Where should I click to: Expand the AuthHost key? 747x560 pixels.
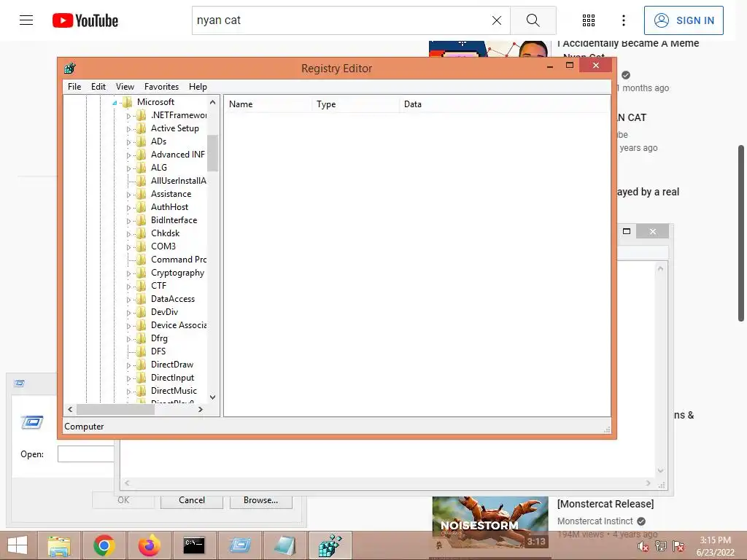point(128,208)
